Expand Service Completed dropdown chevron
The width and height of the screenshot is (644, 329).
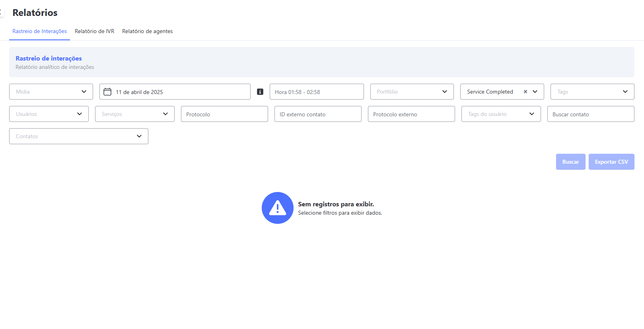pos(535,92)
